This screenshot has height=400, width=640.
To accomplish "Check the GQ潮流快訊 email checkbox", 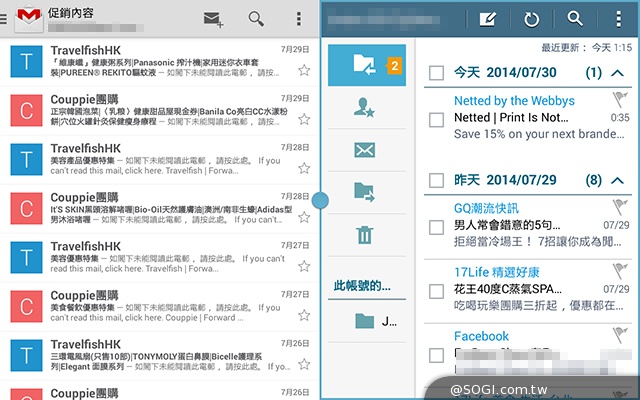I will point(436,227).
